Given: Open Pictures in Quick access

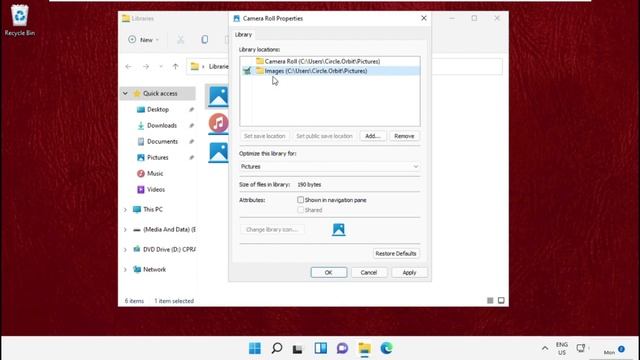Looking at the screenshot, I should (x=158, y=157).
